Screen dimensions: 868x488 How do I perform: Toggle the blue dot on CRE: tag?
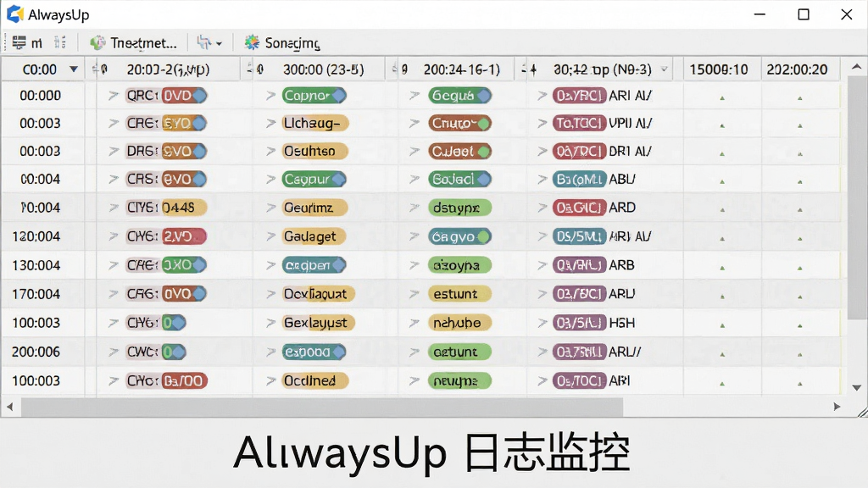(x=200, y=123)
